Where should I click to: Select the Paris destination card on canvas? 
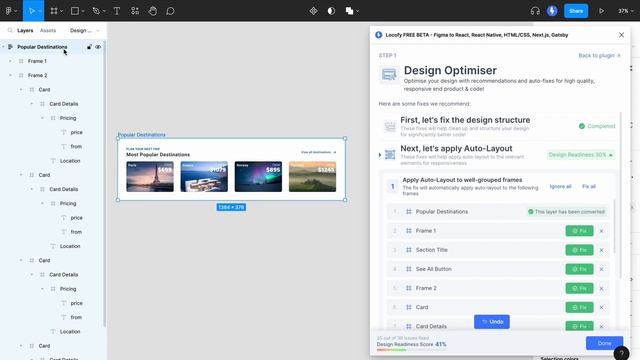pyautogui.click(x=150, y=177)
